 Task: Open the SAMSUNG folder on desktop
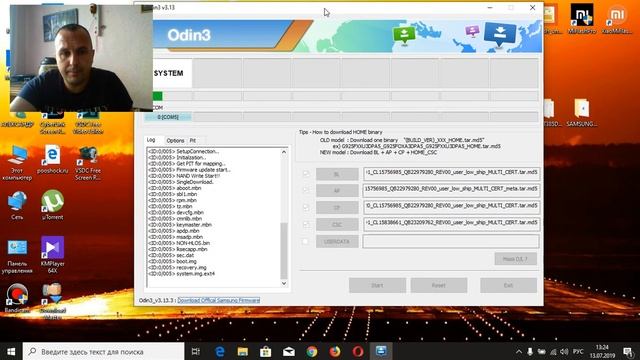point(582,113)
